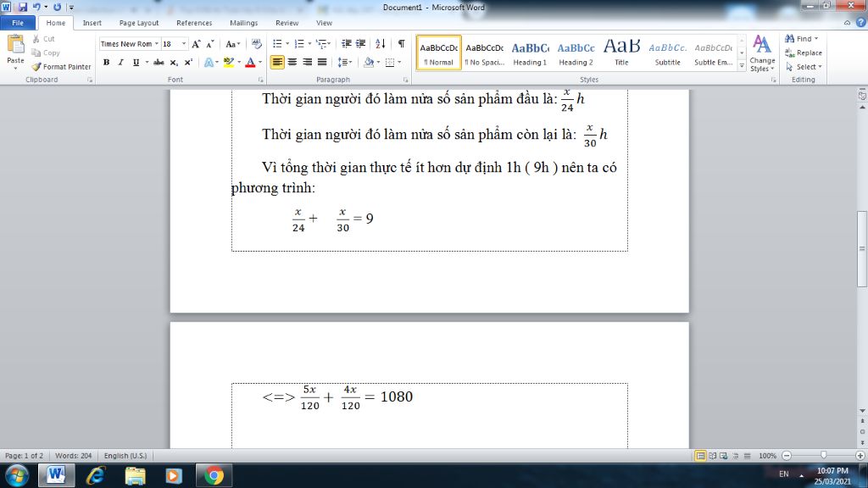Open the File tab
The height and width of the screenshot is (488, 868).
pyautogui.click(x=18, y=23)
